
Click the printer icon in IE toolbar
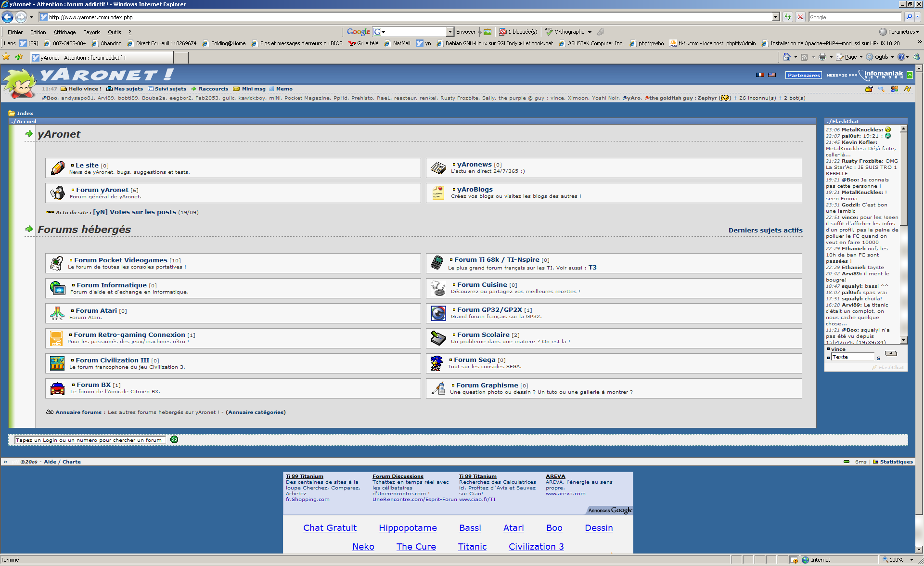click(822, 57)
